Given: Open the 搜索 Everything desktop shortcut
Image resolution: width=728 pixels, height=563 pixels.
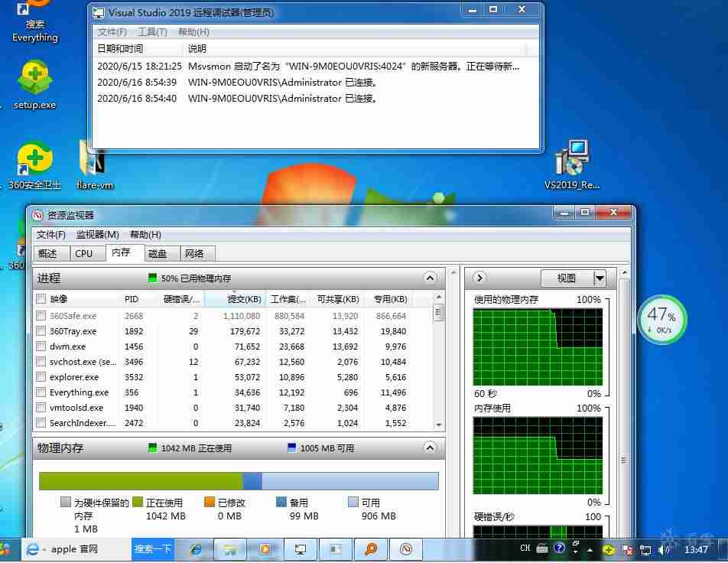Looking at the screenshot, I should coord(35,22).
